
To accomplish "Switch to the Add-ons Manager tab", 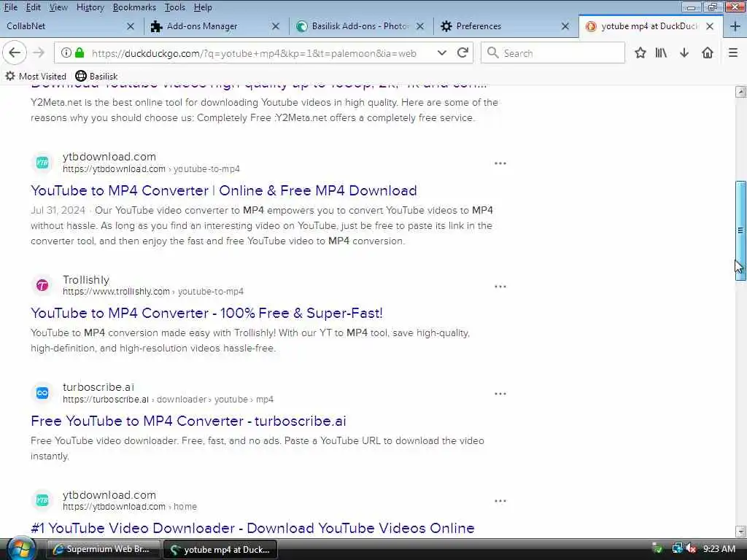I will (x=216, y=26).
